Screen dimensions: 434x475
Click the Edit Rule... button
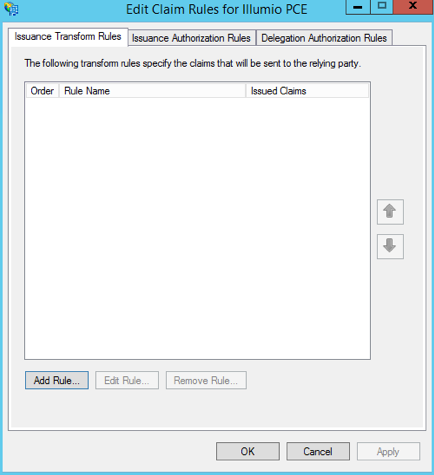(127, 380)
